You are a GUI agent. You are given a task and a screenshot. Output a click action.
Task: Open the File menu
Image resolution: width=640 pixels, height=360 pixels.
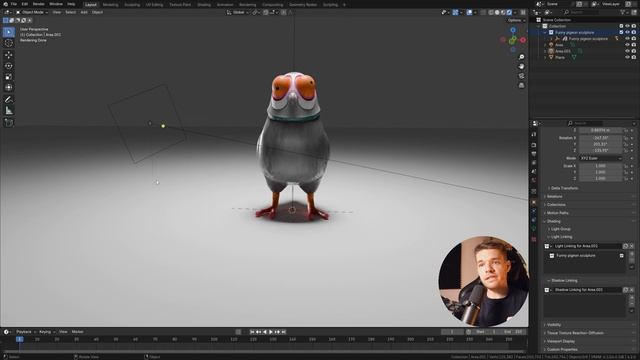click(14, 4)
